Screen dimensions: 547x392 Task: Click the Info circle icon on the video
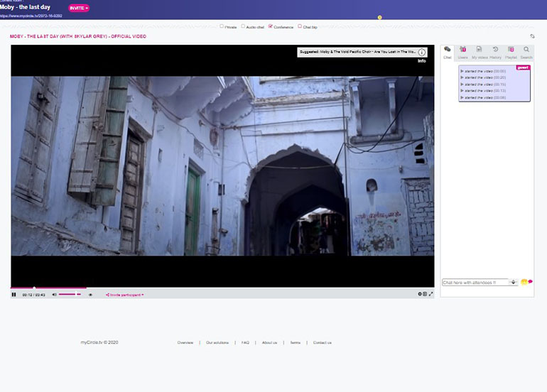point(422,53)
